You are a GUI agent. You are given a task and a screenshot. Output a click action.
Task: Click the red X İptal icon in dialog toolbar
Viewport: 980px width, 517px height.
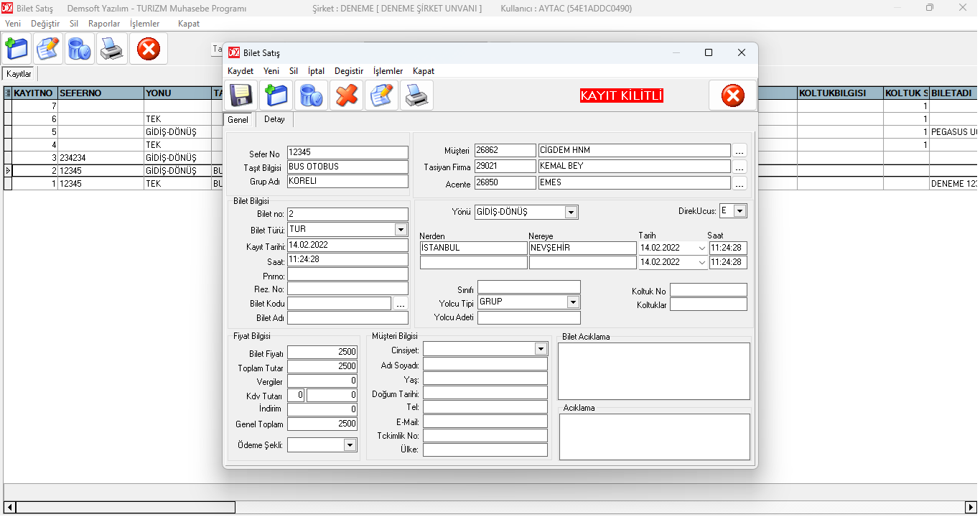click(347, 96)
